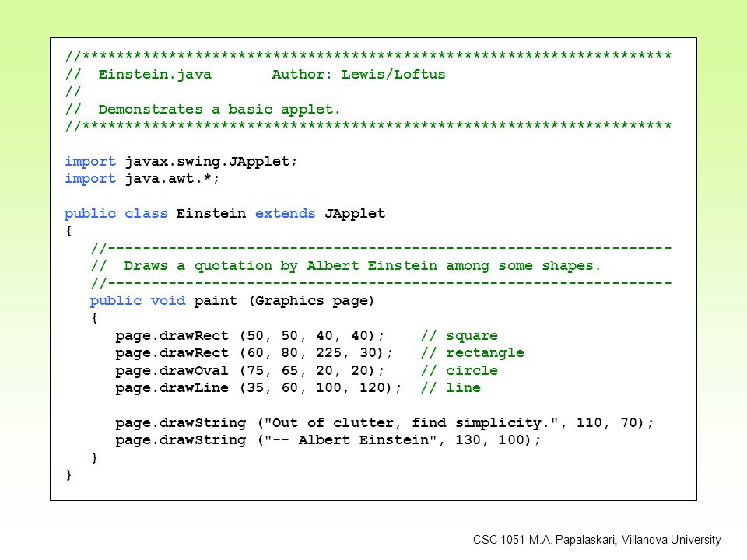
Task: Click the page.drawLine statement
Action: click(x=258, y=387)
